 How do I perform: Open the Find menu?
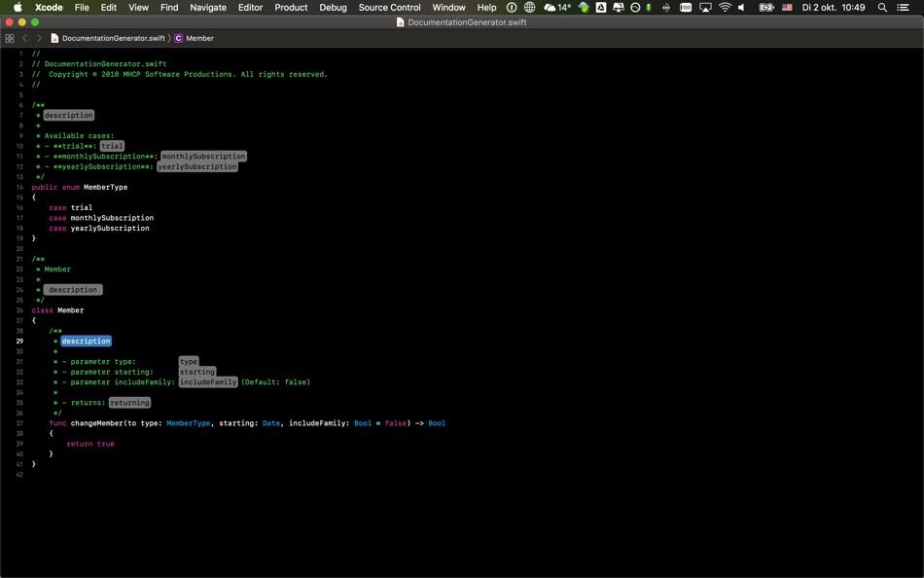169,7
